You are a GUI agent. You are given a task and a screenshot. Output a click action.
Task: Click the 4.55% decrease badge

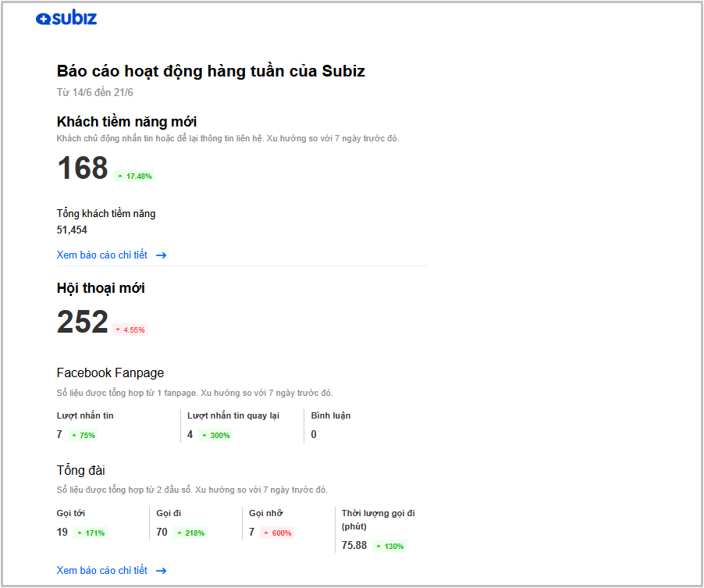pos(130,330)
